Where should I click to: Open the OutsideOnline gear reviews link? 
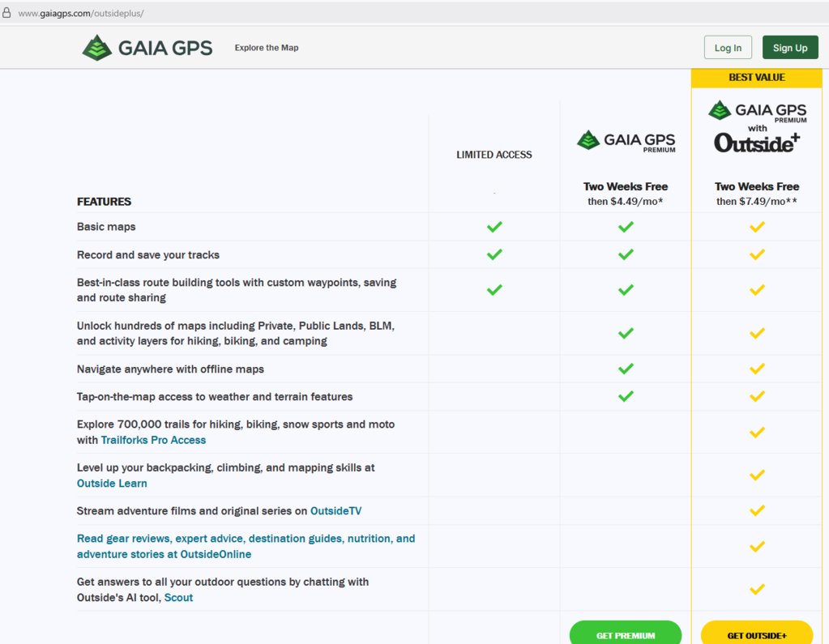coord(246,546)
